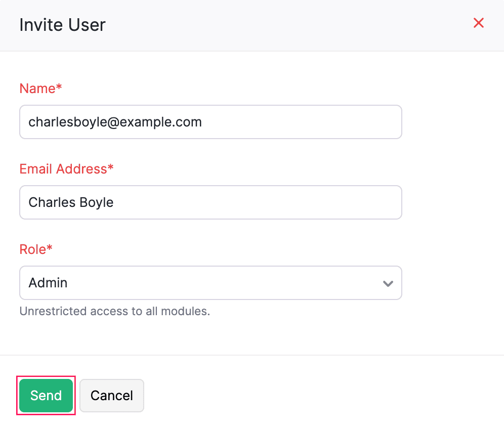The image size is (504, 429).
Task: Click the Role field label
Action: (32, 249)
